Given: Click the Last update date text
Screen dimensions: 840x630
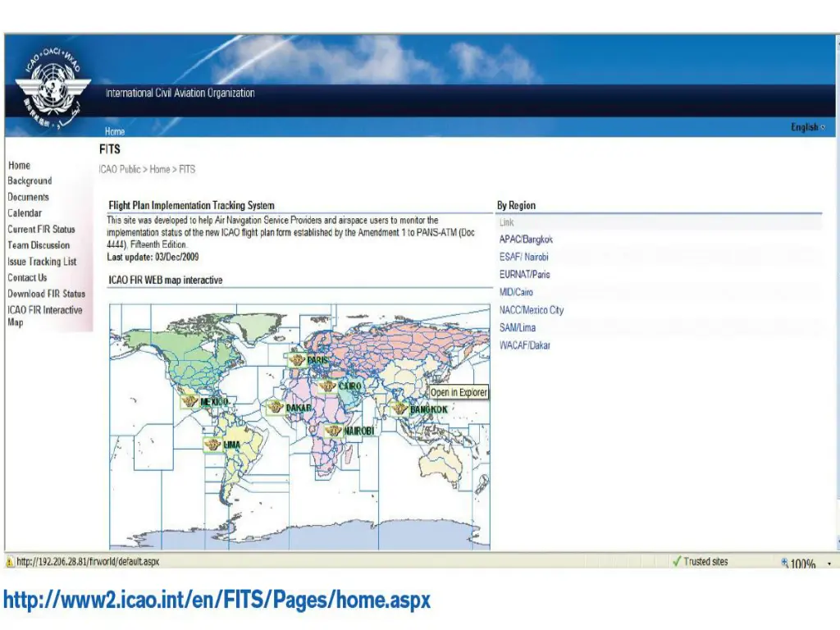Looking at the screenshot, I should (153, 257).
